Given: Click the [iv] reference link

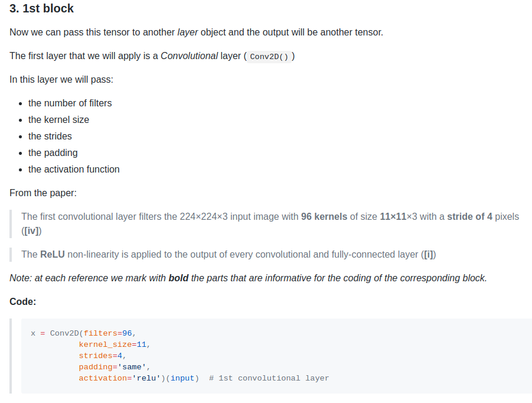Looking at the screenshot, I should tap(31, 231).
